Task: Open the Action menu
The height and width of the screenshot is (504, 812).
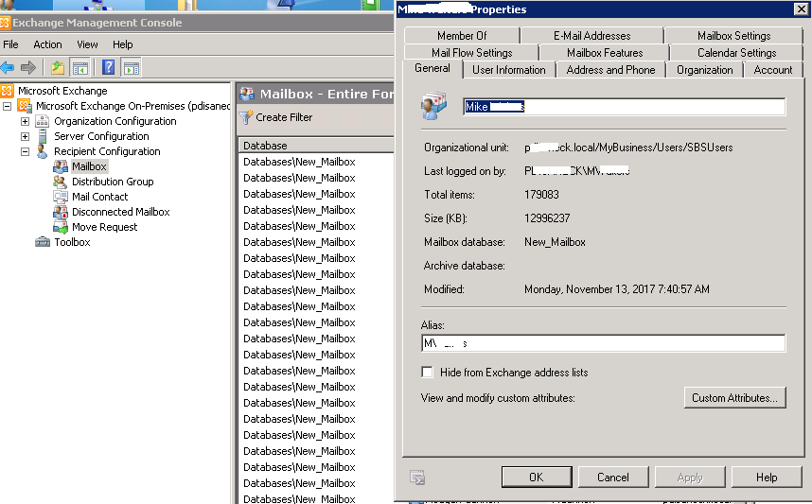Action: 47,44
